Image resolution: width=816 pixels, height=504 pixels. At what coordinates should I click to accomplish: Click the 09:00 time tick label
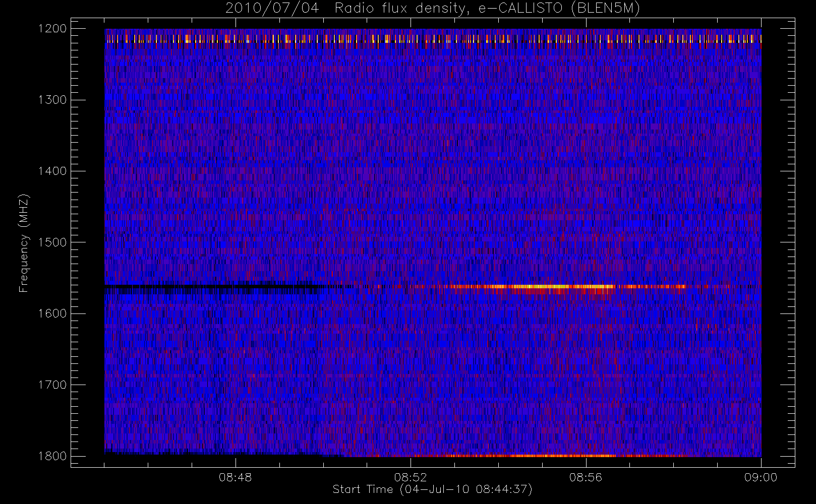761,477
